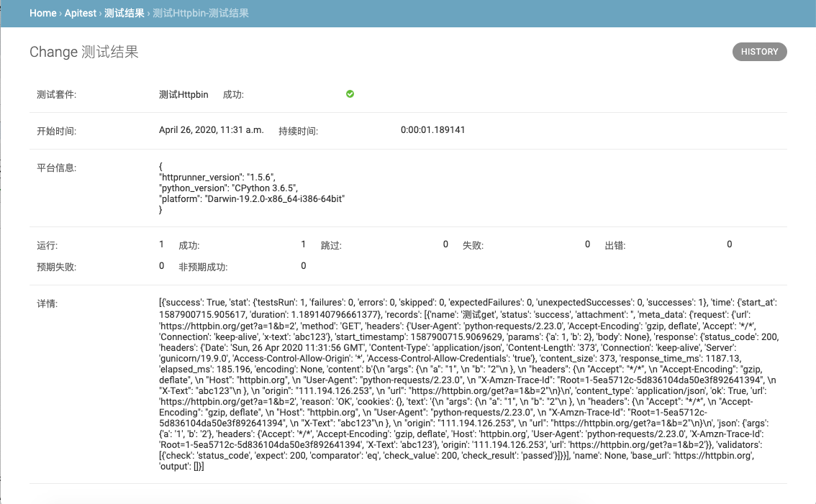Open the Apitest breadcrumb link
Screen dimensions: 816x504
(x=80, y=13)
